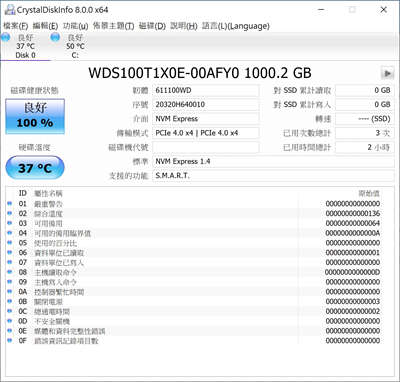The width and height of the screenshot is (400, 382).
Task: Click the status icon for attribute 0E
Action: point(10,331)
